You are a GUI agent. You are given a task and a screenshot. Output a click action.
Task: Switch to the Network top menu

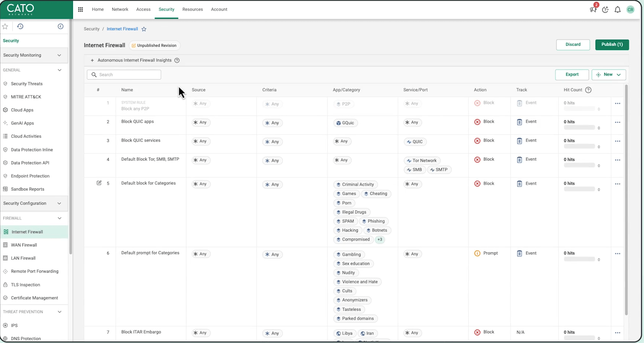120,10
